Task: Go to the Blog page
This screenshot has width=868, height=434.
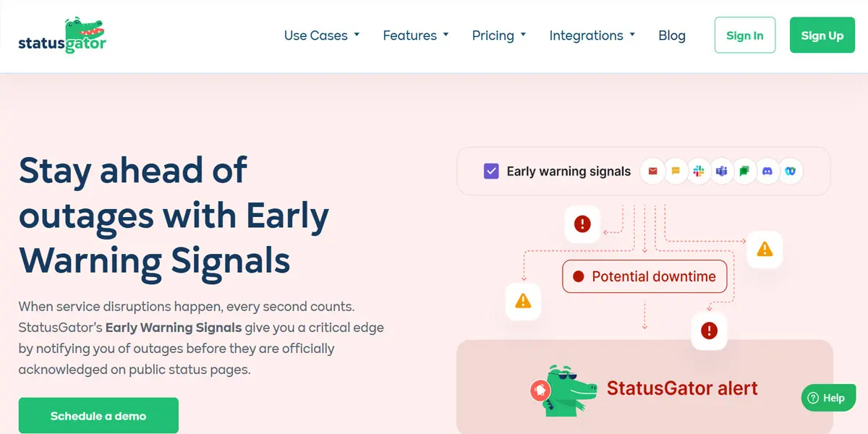Action: 672,35
